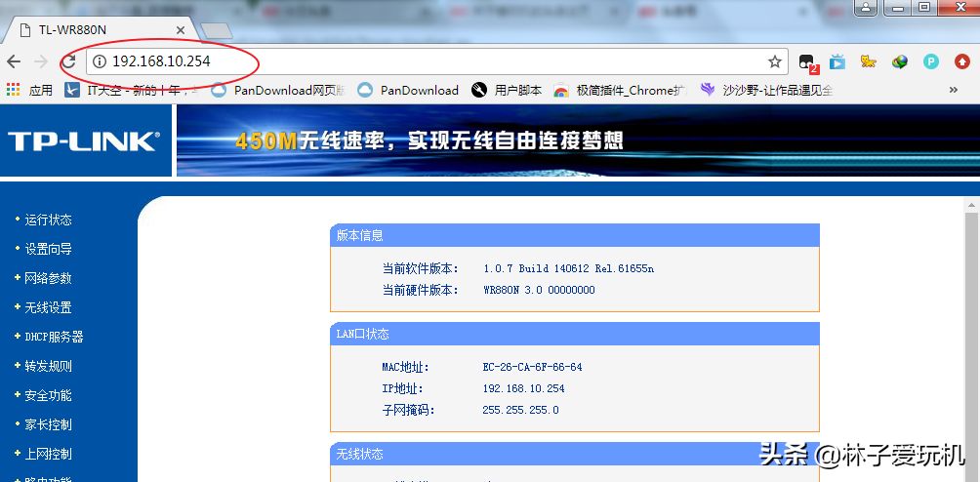Show hidden bookmarks with the » chevron
The height and width of the screenshot is (482, 980).
click(x=953, y=90)
